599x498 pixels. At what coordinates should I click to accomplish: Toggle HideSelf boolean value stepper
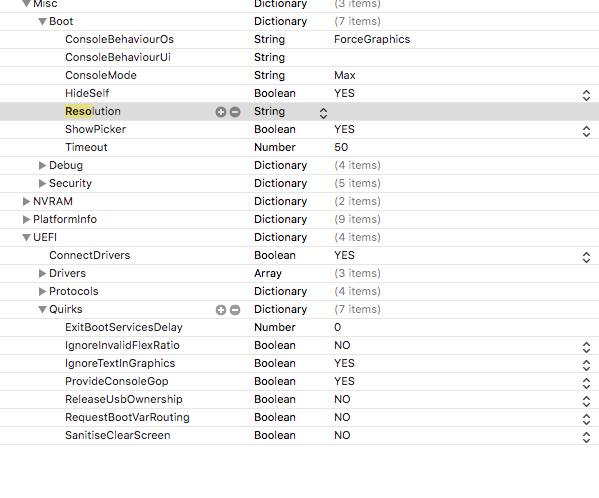coord(586,95)
